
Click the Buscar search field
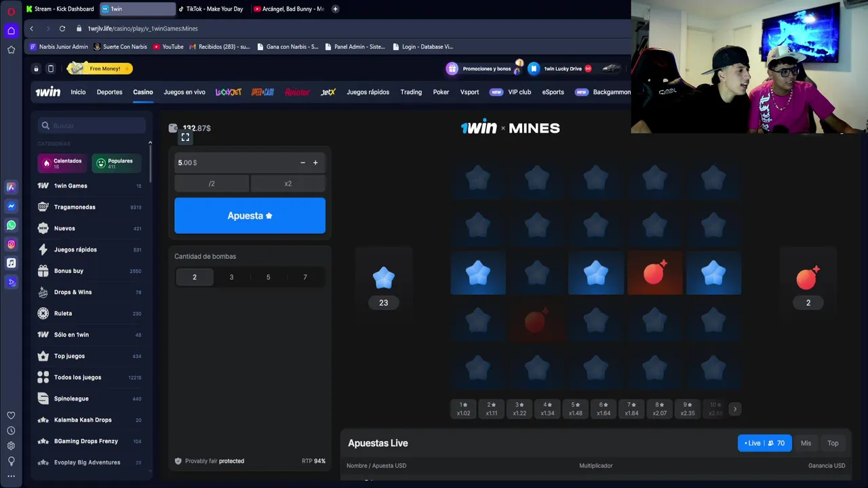92,125
